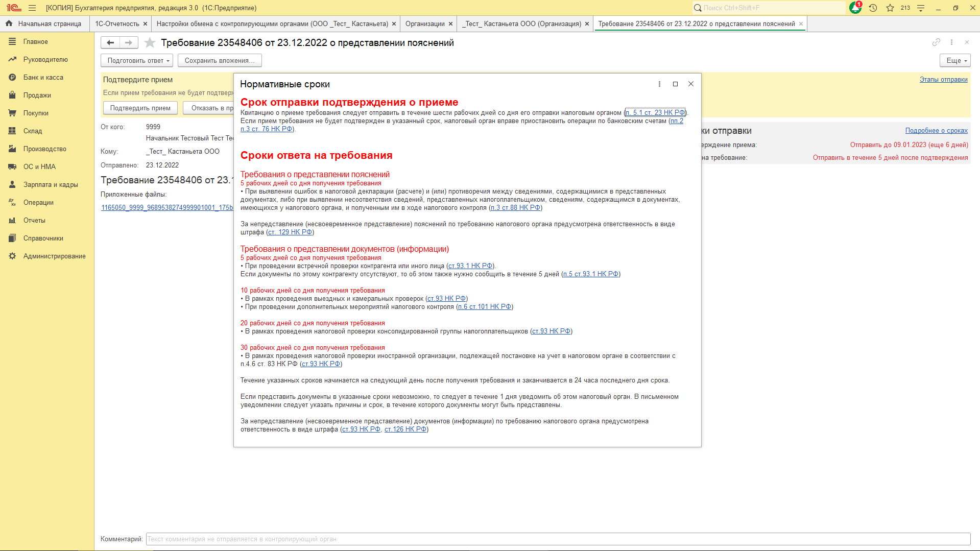This screenshot has height=551, width=980.
Task: Copy link to document chain icon
Action: tap(936, 42)
